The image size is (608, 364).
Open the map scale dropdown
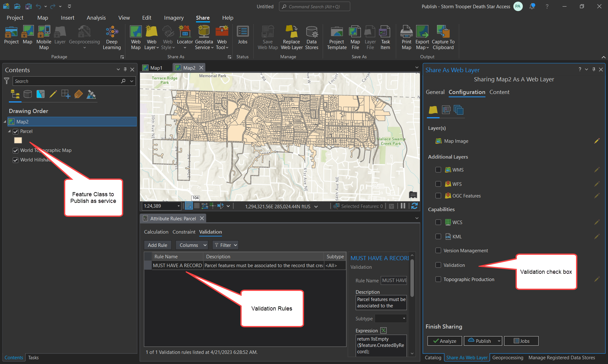coord(179,206)
